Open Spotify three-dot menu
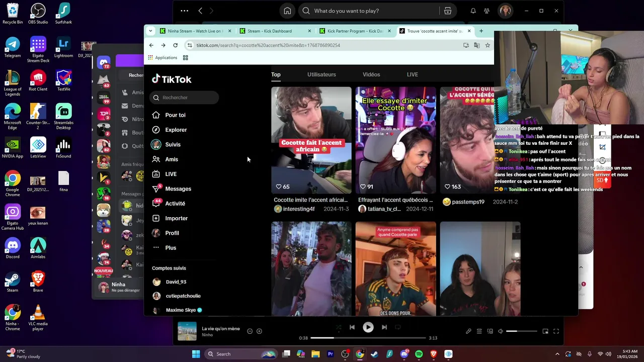This screenshot has width=644, height=362. (x=185, y=11)
